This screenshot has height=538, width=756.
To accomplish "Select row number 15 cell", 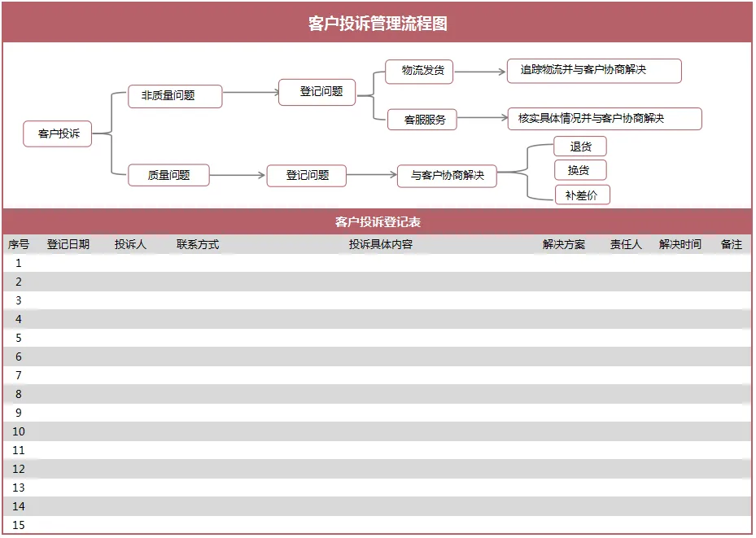I will pos(19,525).
